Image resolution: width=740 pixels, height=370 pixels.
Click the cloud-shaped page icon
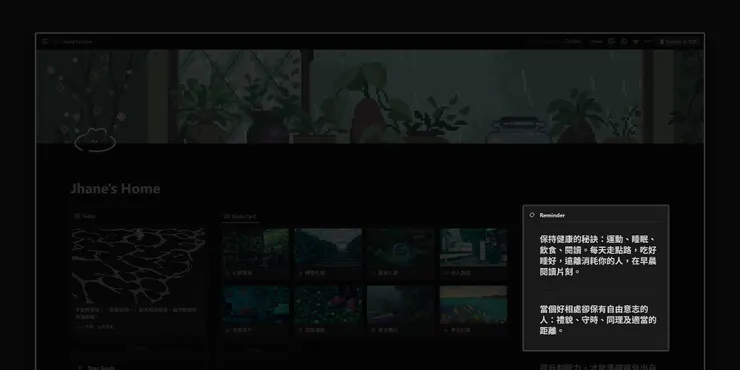[95, 140]
